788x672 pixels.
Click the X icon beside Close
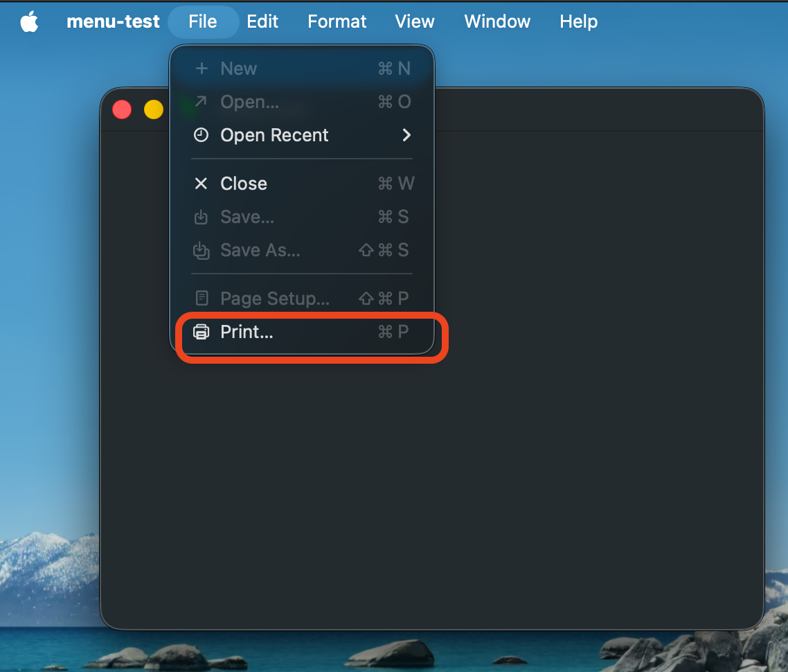[201, 184]
